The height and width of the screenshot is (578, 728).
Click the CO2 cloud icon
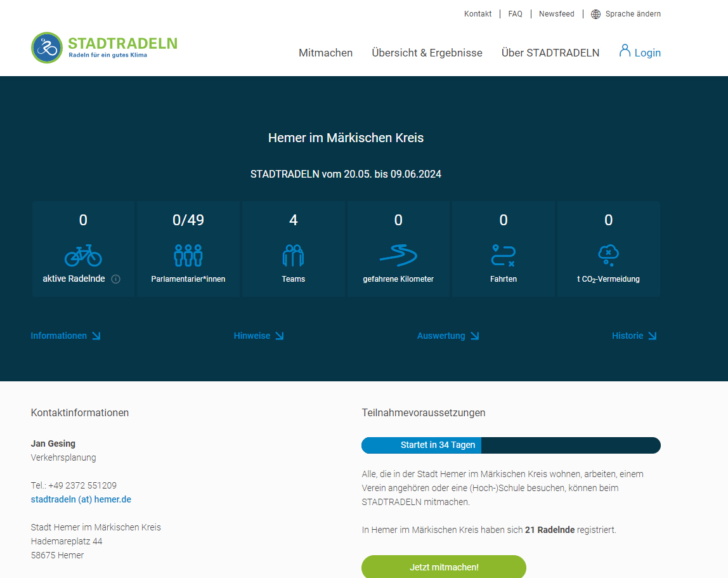pos(608,255)
